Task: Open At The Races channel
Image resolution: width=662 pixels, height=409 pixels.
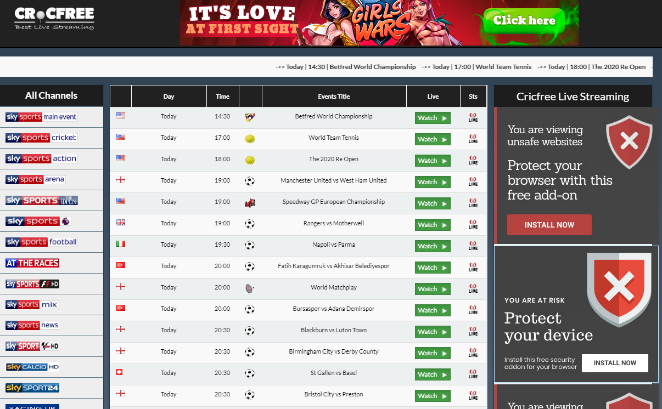Action: [x=33, y=263]
